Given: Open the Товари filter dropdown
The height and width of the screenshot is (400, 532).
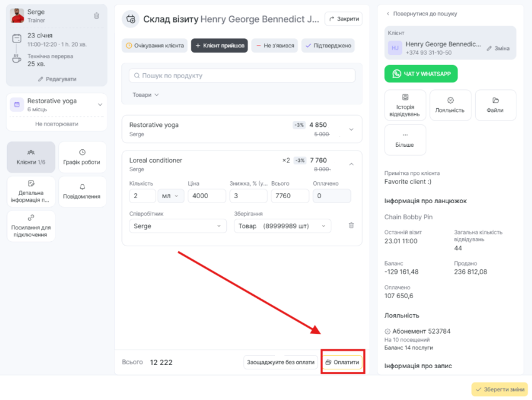Looking at the screenshot, I should pos(145,95).
